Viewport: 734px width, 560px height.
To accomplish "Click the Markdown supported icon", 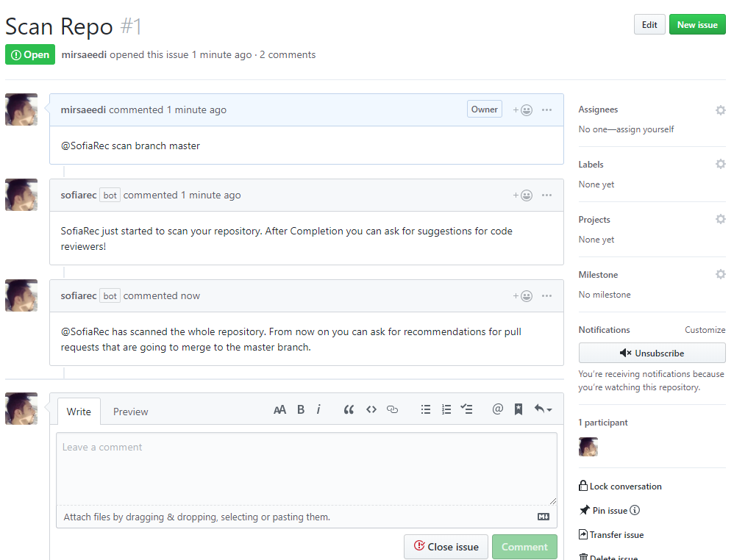I will (544, 517).
